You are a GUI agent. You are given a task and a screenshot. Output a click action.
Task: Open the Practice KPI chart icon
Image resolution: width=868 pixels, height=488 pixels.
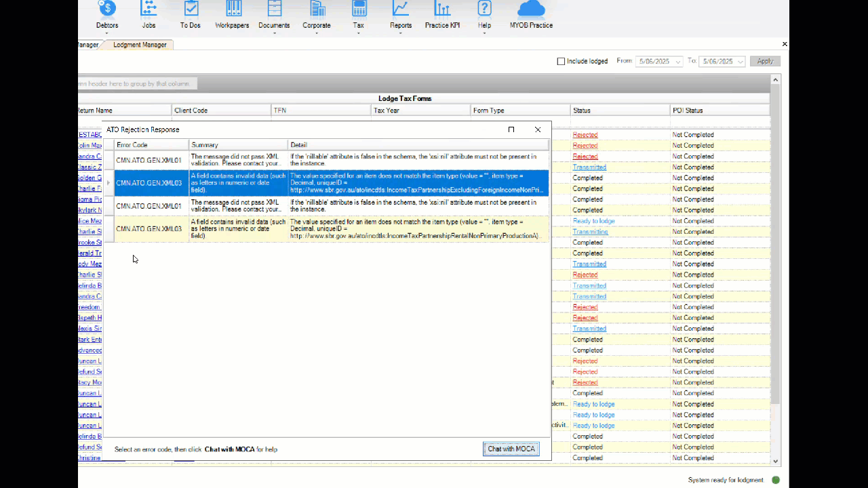(x=442, y=9)
